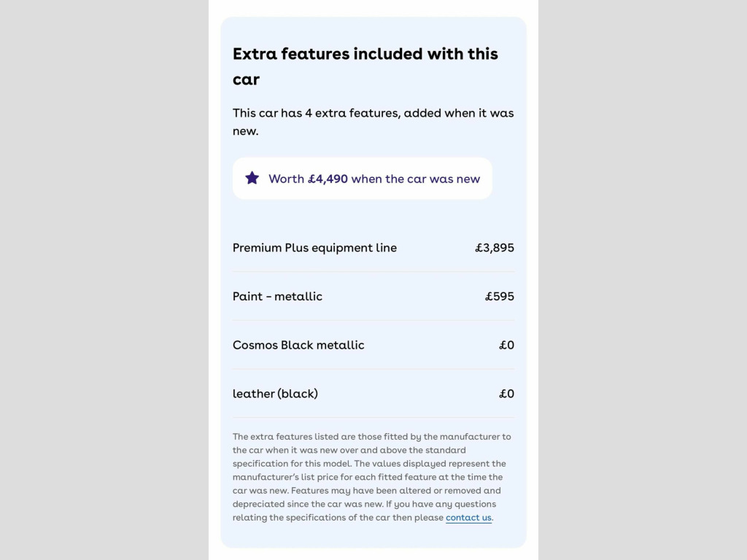The width and height of the screenshot is (747, 560).
Task: Click the £3,895 price value
Action: tap(495, 248)
